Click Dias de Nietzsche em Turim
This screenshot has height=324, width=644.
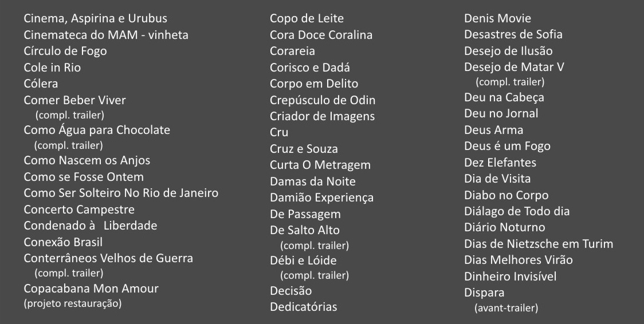[539, 244]
